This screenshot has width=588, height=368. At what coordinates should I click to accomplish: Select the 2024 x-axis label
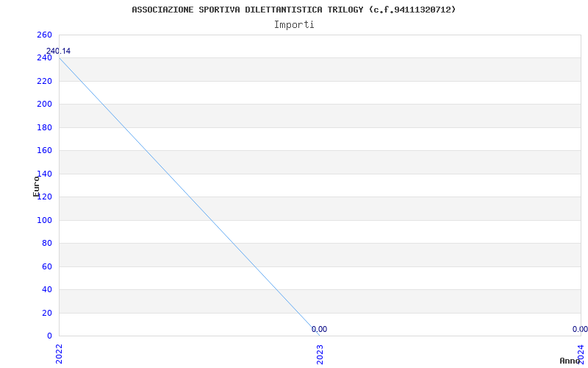[581, 354]
